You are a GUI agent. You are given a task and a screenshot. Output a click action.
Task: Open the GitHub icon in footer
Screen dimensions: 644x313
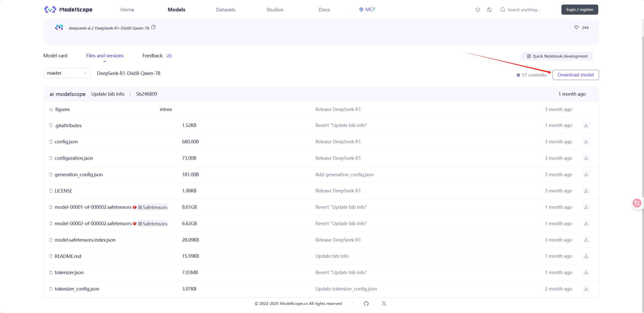pyautogui.click(x=366, y=303)
